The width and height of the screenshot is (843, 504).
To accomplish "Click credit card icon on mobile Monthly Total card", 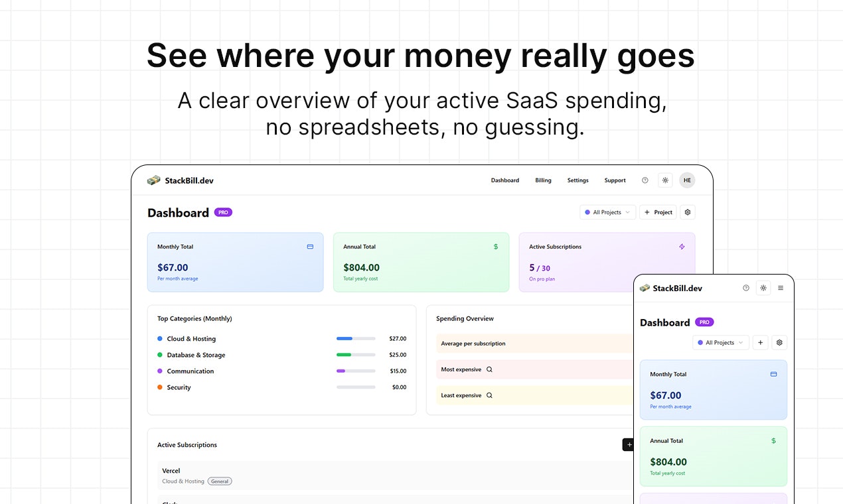I will pyautogui.click(x=773, y=374).
